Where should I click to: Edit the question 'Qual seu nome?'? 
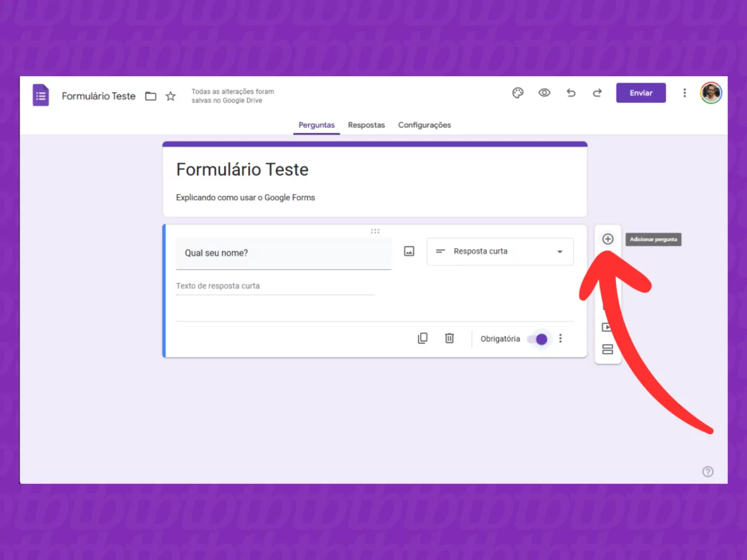coord(283,254)
